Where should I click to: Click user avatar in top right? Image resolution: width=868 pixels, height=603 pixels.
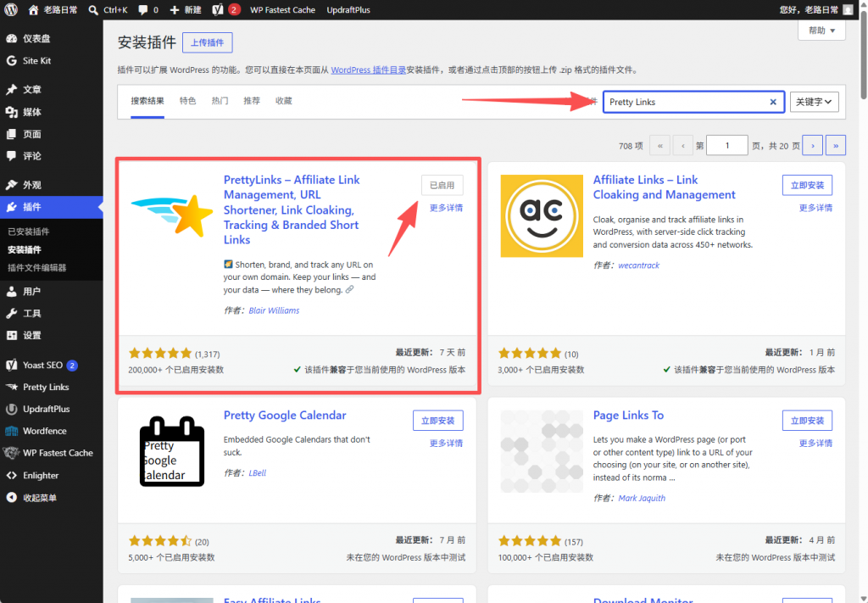(848, 9)
